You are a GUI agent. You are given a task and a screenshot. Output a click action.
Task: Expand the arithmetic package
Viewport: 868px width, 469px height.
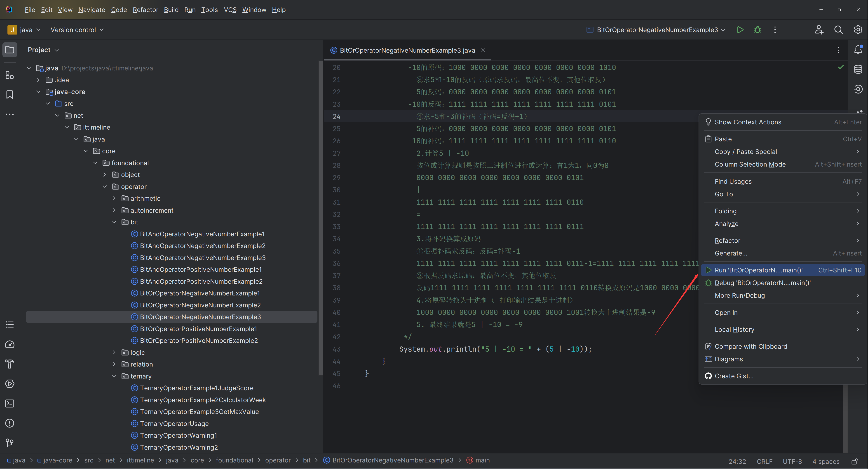114,198
